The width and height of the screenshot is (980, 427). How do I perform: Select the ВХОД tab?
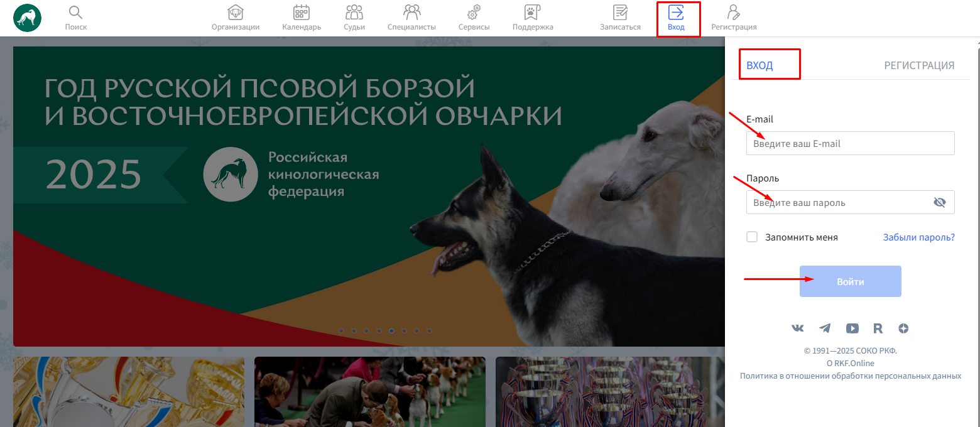759,65
